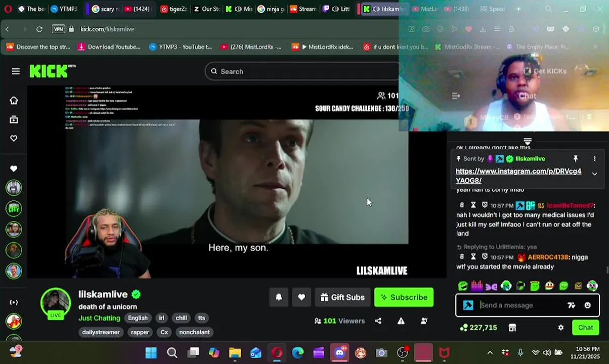Go to Kick home via sidebar icon
609x364 pixels.
pos(14,101)
